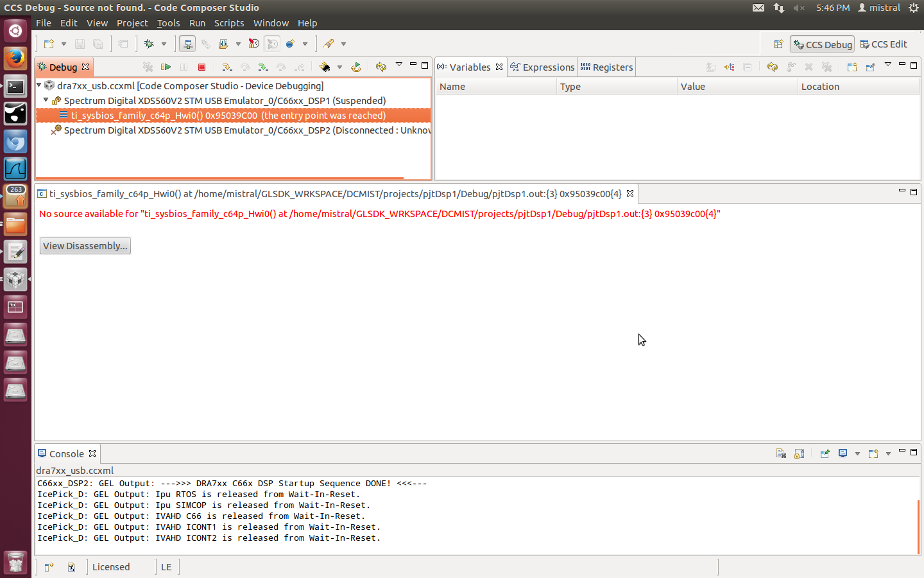Open the Trash in the Ubuntu launcher
Screen dimensions: 924x578
click(15, 564)
